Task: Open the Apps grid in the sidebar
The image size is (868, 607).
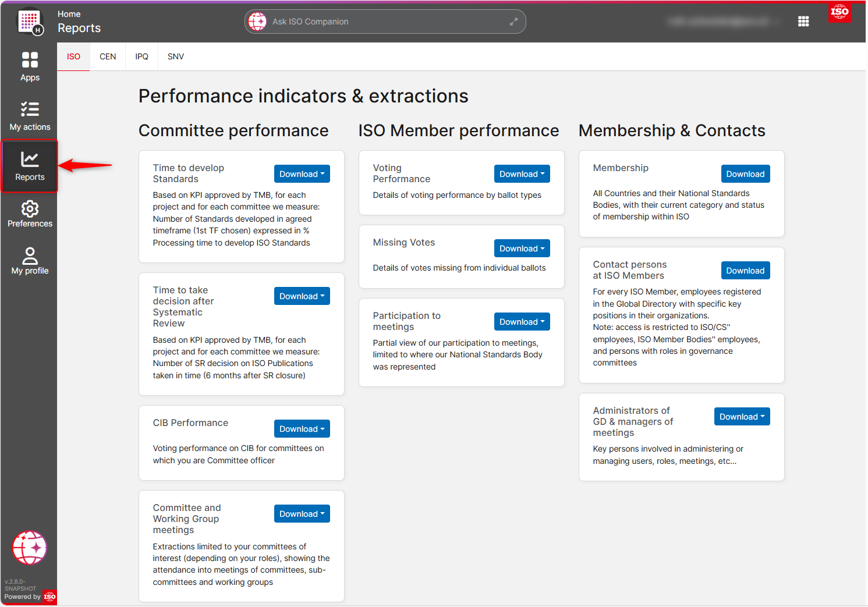Action: [x=30, y=66]
